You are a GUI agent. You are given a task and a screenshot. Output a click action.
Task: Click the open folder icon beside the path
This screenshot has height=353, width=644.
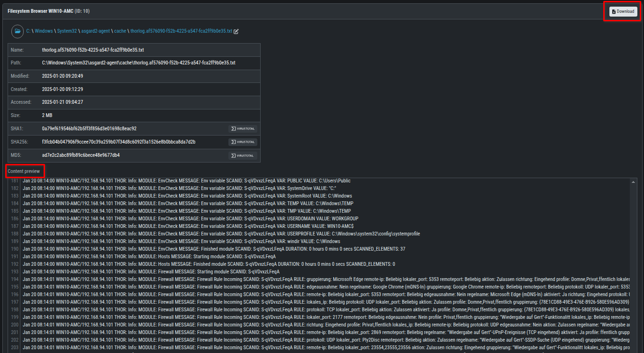(x=18, y=31)
